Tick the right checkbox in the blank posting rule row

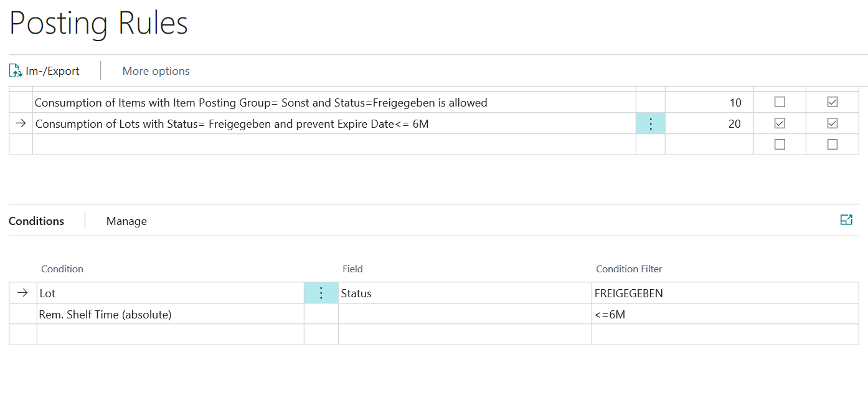coord(833,145)
